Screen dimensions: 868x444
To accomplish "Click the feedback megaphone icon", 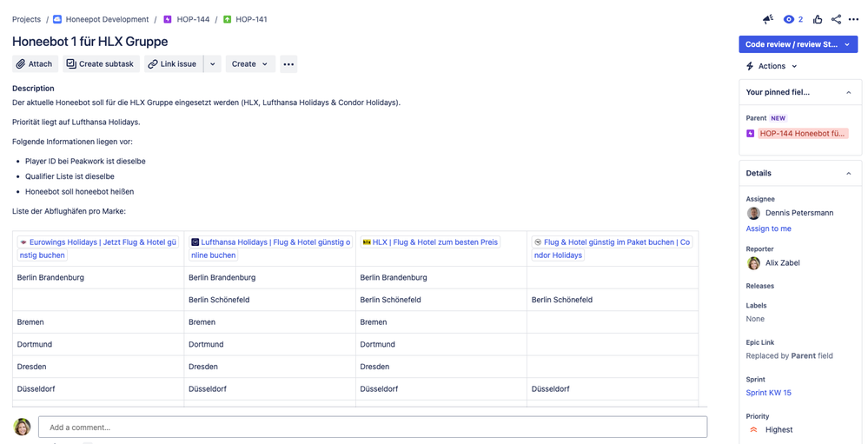I will [x=768, y=19].
